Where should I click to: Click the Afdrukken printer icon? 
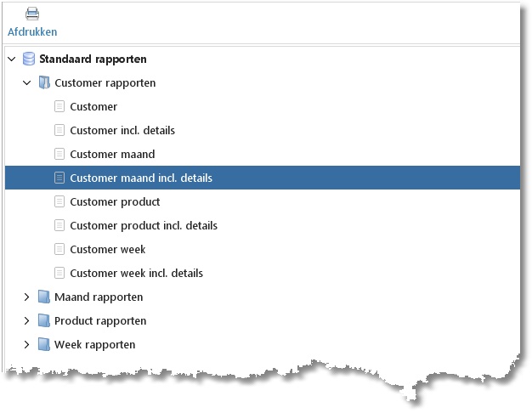pyautogui.click(x=32, y=14)
